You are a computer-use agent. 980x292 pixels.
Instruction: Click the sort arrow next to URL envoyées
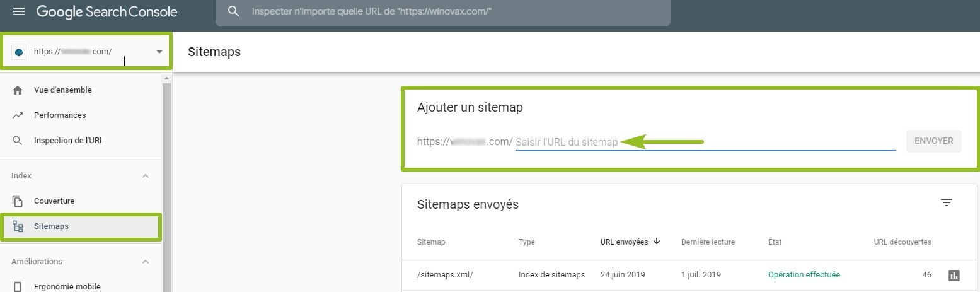coord(657,242)
